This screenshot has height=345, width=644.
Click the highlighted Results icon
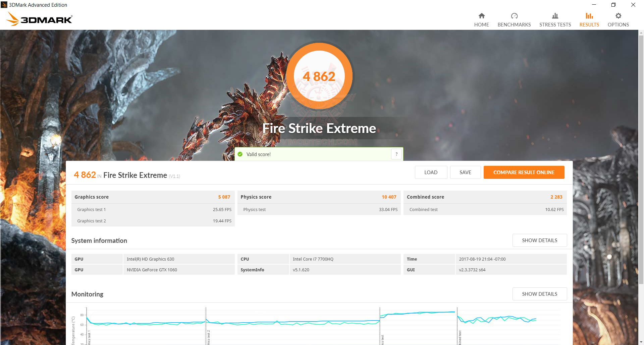[589, 16]
